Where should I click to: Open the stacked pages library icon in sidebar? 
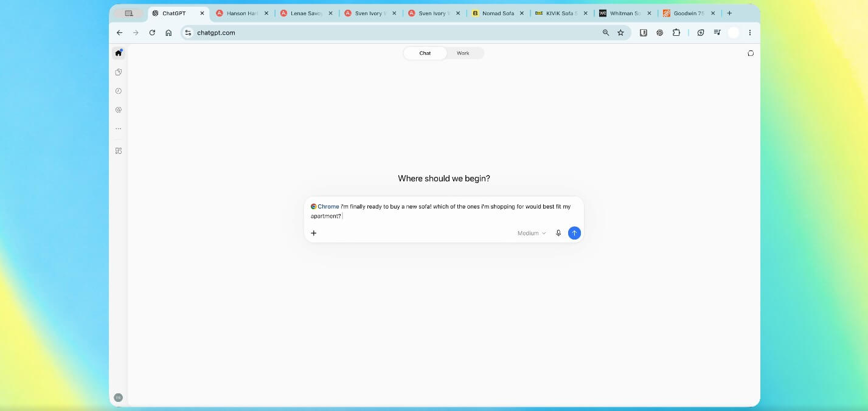pyautogui.click(x=119, y=72)
